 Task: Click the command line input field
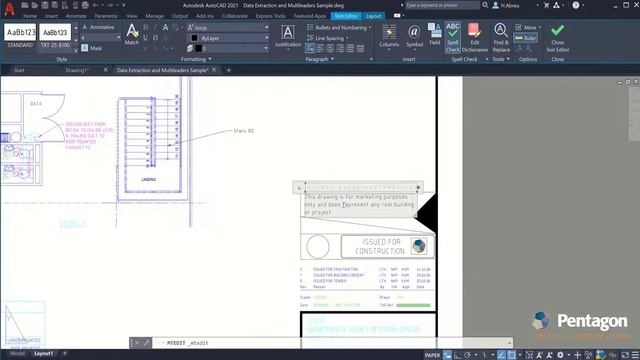click(333, 343)
